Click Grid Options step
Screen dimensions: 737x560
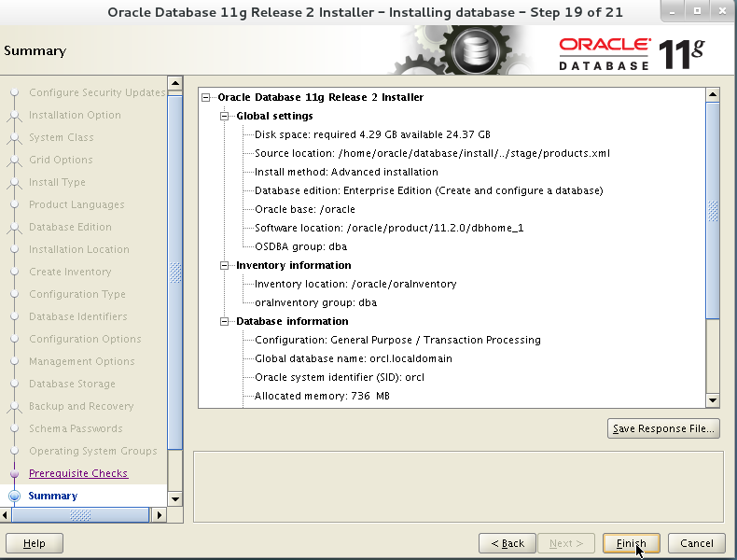(x=61, y=160)
